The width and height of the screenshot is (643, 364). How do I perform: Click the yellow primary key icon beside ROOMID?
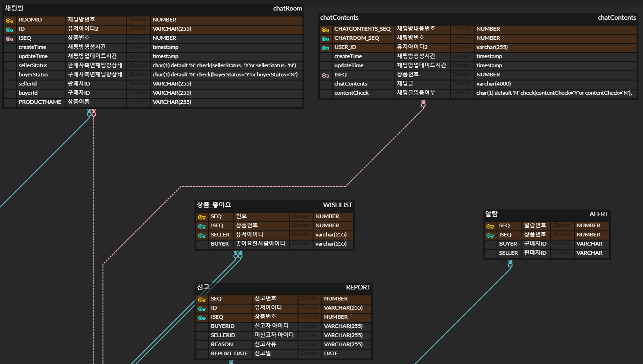pyautogui.click(x=10, y=20)
